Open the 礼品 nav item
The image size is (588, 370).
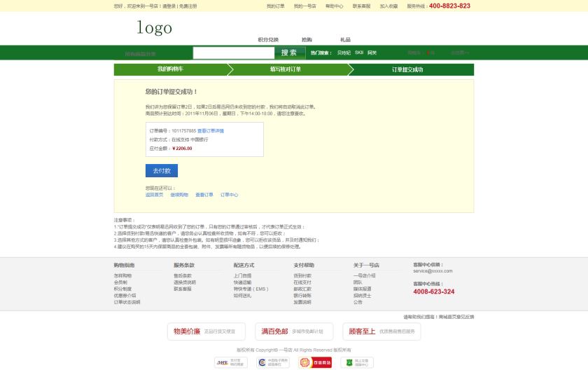click(345, 40)
